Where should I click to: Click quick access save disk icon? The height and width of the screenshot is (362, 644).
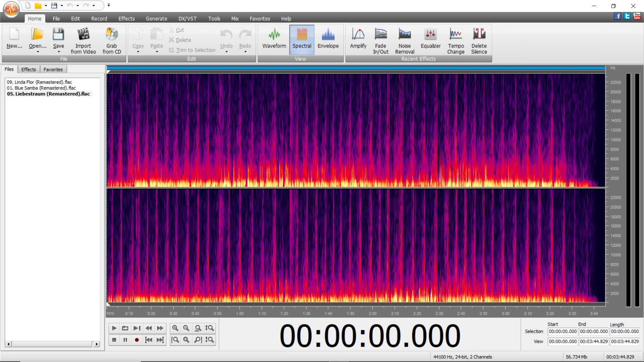pos(54,5)
